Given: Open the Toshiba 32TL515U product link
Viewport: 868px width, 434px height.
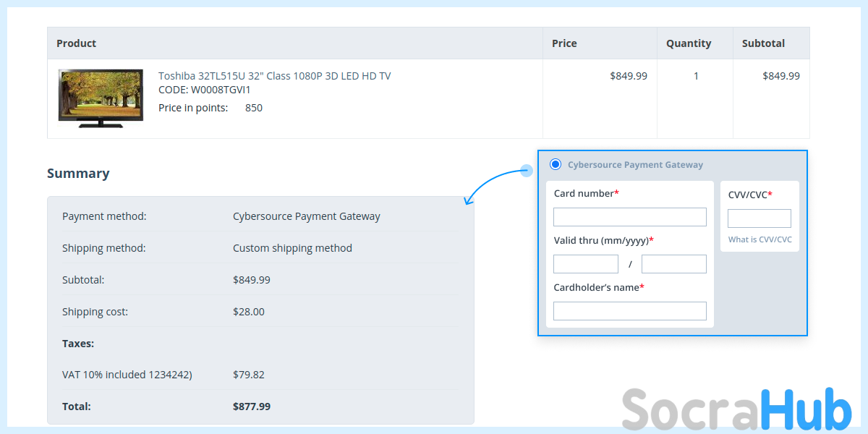Looking at the screenshot, I should [274, 76].
